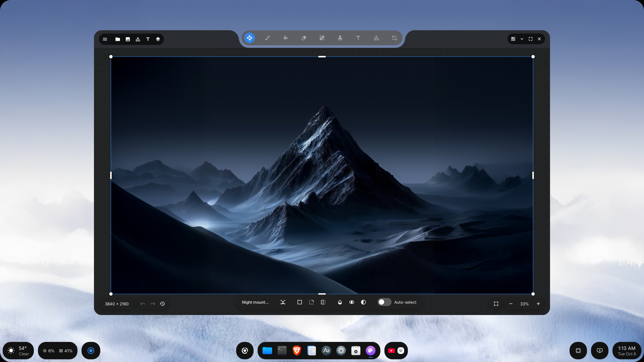
Task: Zoom in with the plus button
Action: [x=538, y=304]
